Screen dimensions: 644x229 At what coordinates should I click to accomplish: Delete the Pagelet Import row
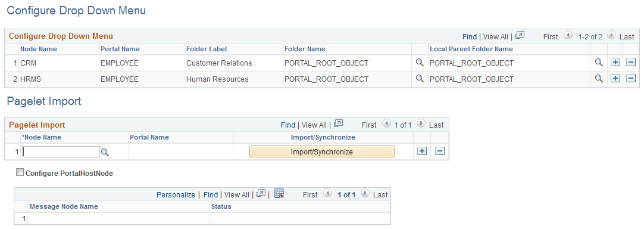(x=439, y=151)
